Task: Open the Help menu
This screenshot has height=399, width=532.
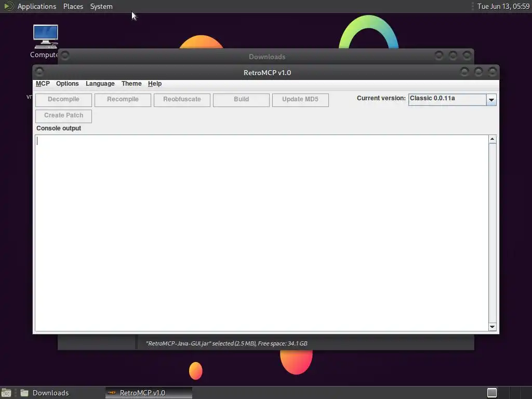Action: point(155,84)
